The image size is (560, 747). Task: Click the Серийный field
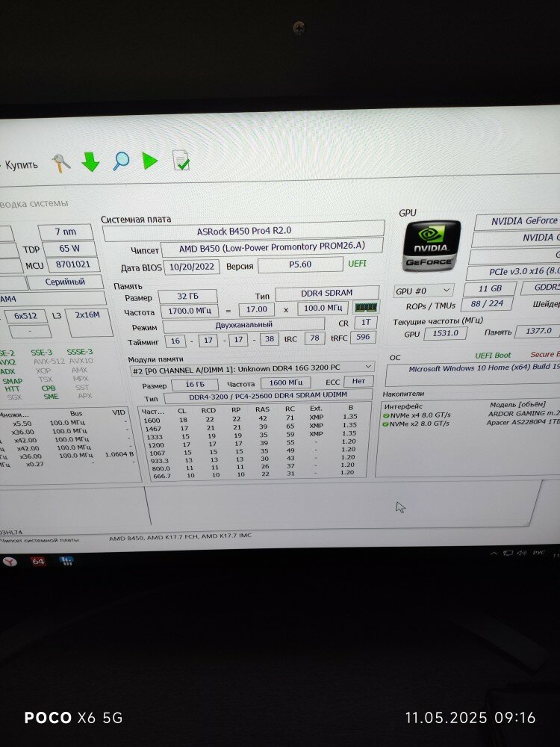[65, 282]
